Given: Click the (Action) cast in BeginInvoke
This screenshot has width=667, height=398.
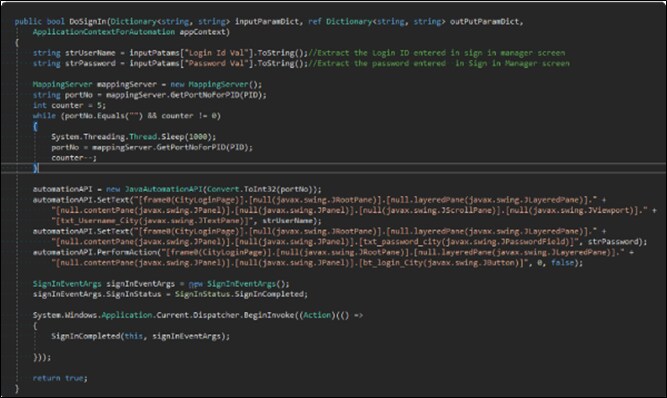Looking at the screenshot, I should [317, 315].
